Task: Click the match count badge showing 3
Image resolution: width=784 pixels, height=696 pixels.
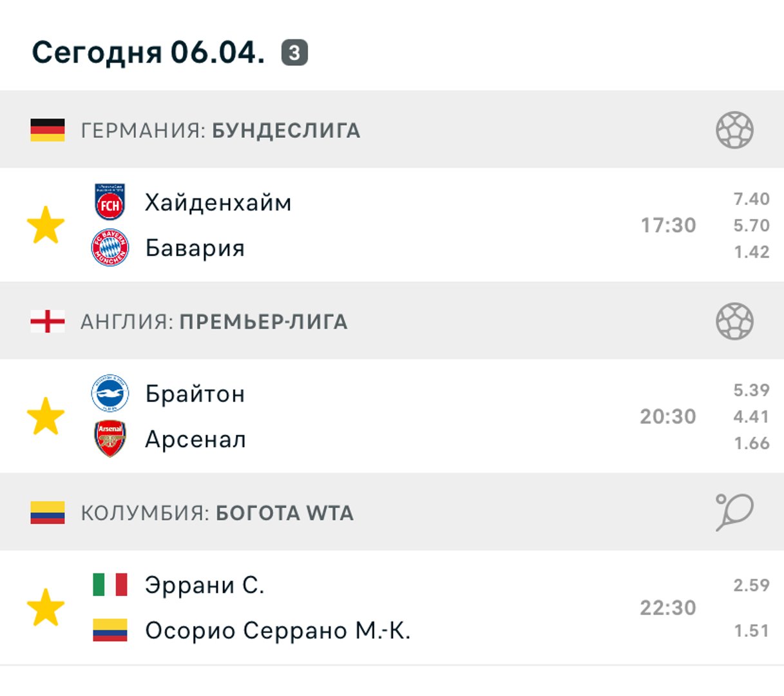Action: 294,53
